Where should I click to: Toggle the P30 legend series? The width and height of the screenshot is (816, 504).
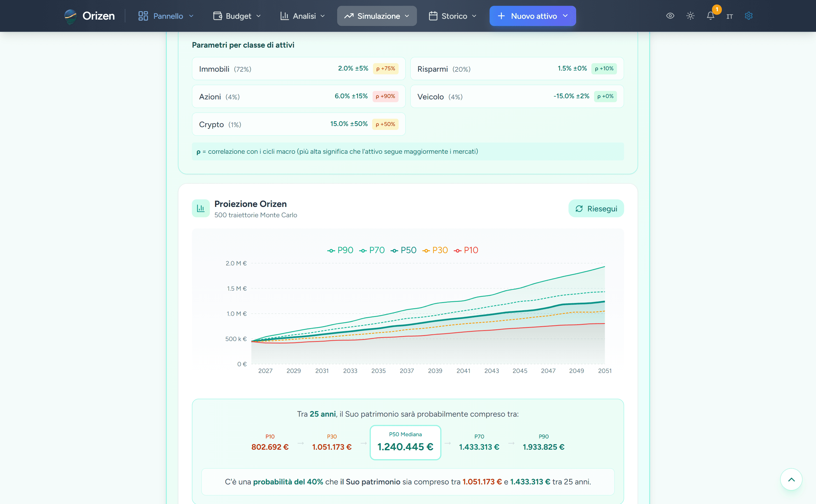tap(435, 250)
